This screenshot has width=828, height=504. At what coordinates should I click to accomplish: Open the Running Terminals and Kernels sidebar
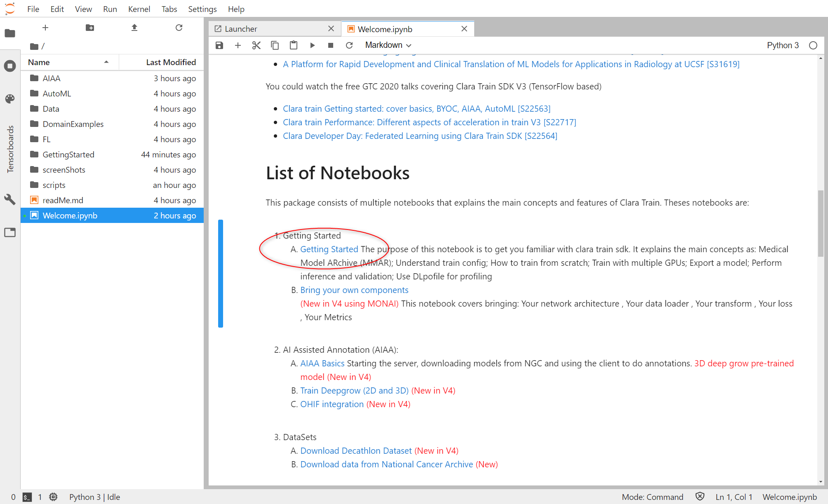point(10,66)
